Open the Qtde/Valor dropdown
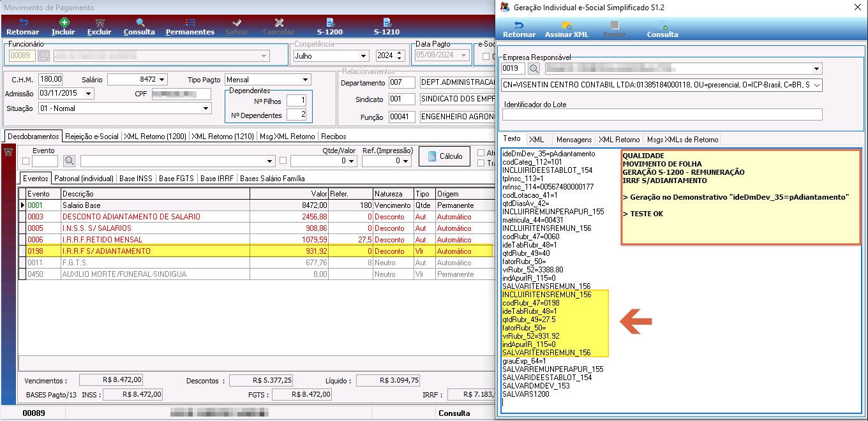The width and height of the screenshot is (868, 421). point(352,161)
